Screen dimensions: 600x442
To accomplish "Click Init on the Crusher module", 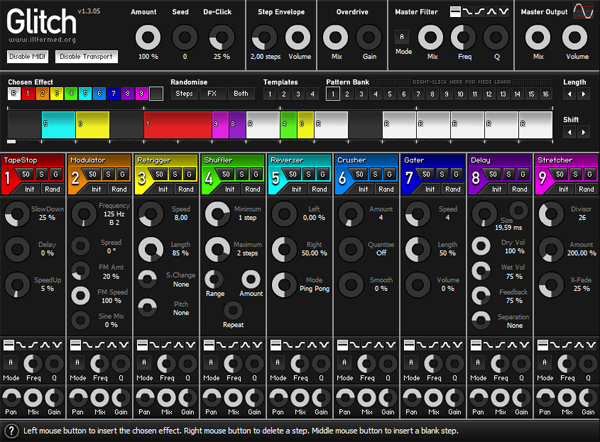I will [x=363, y=189].
